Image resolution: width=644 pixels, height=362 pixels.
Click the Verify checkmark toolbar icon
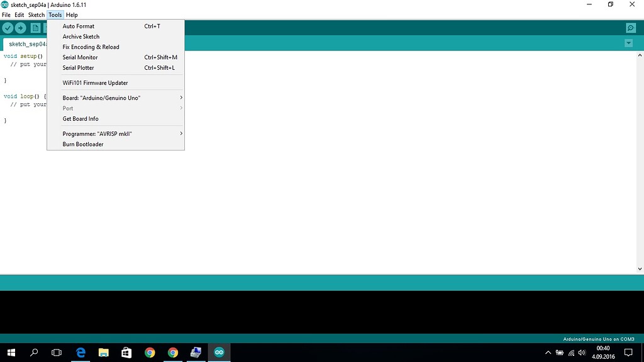8,28
